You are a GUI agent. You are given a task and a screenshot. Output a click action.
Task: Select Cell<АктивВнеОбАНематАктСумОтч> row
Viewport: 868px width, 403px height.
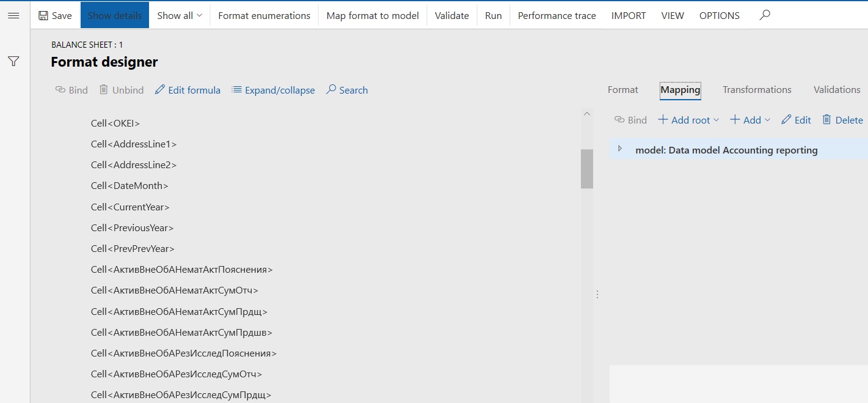click(x=175, y=290)
